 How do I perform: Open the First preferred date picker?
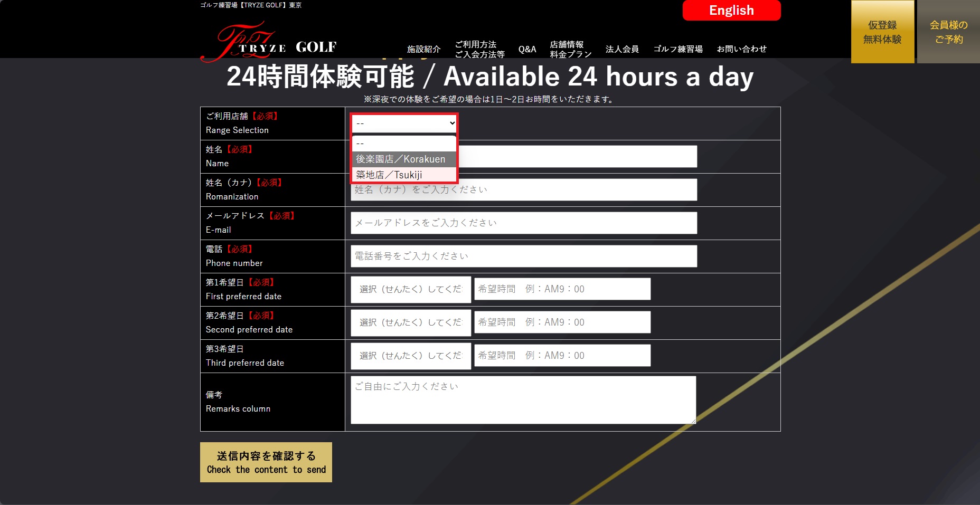coord(411,289)
